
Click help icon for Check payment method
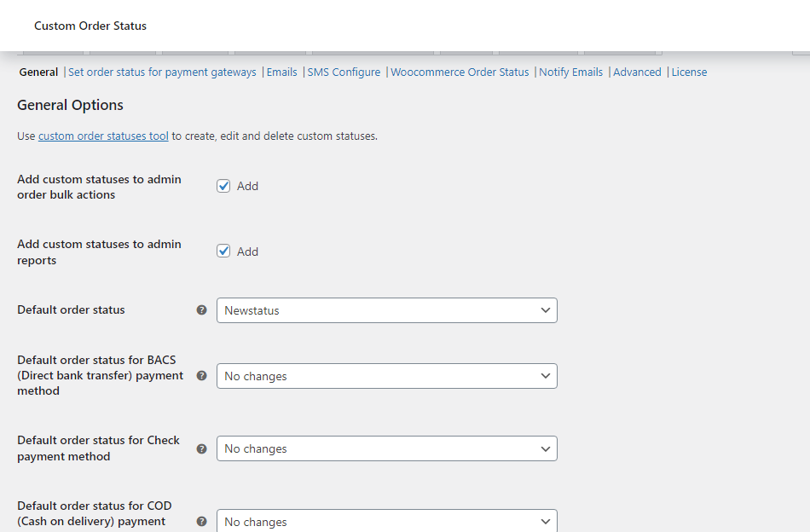point(202,448)
